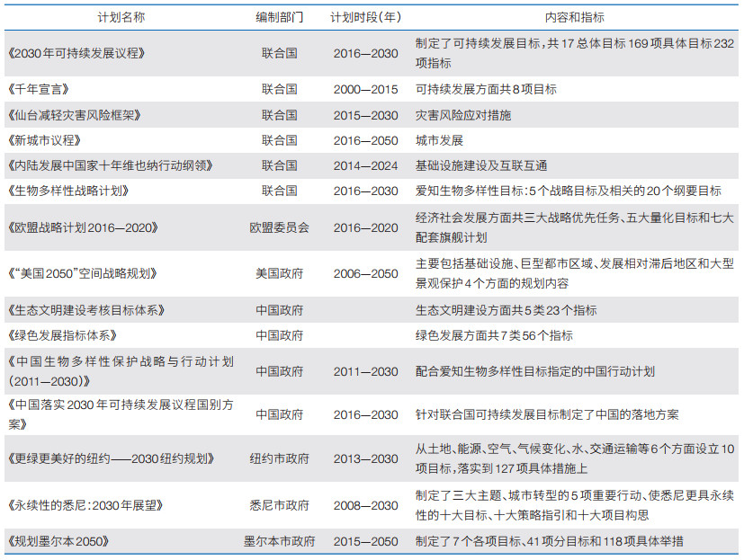This screenshot has height=560, width=744.
Task: Select 《永续性的悉尼:2030年展望》 cell
Action: point(85,505)
